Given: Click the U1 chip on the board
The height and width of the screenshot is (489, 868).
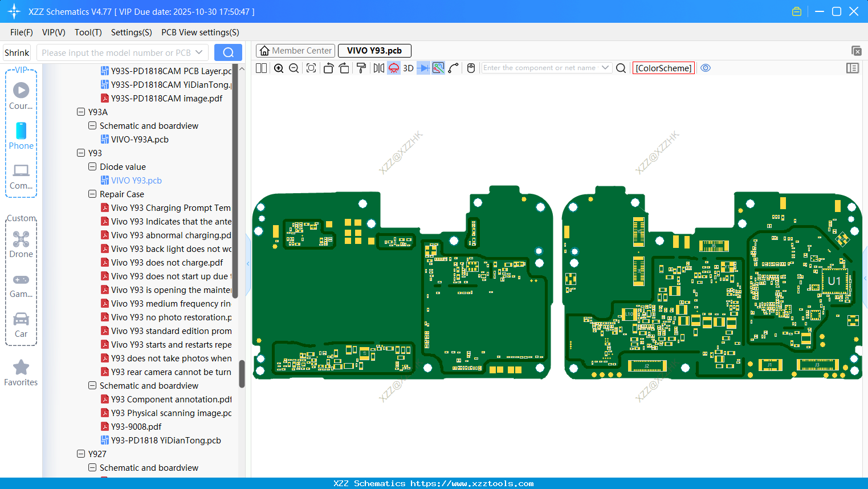Looking at the screenshot, I should (x=834, y=282).
